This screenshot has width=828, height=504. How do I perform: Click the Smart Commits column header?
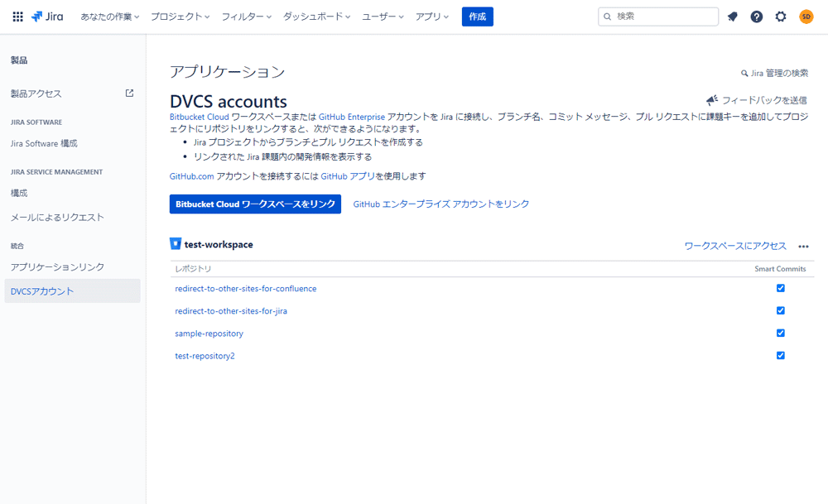tap(780, 269)
